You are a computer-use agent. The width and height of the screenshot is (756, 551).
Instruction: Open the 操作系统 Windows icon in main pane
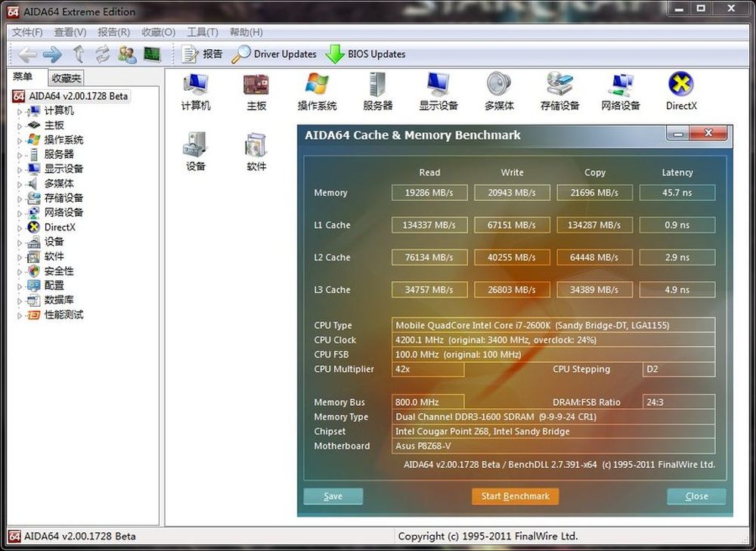(x=317, y=91)
